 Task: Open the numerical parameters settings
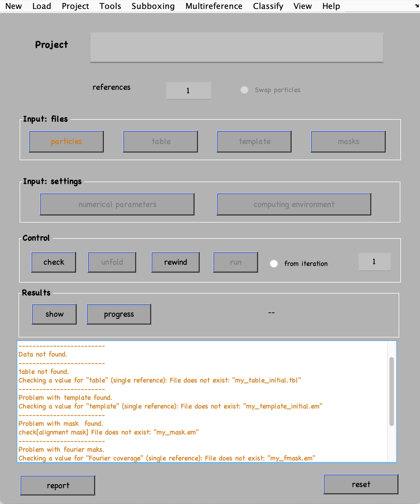click(117, 204)
